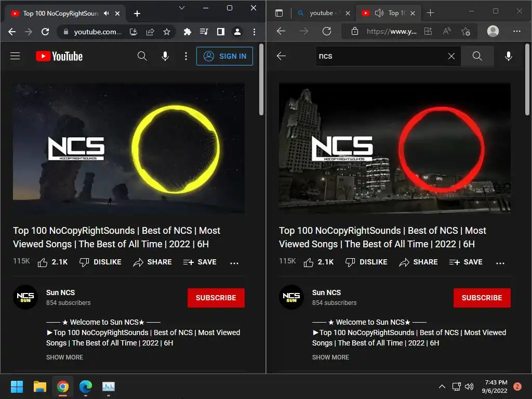
Task: Open taskbar volume control
Action: pos(469,387)
